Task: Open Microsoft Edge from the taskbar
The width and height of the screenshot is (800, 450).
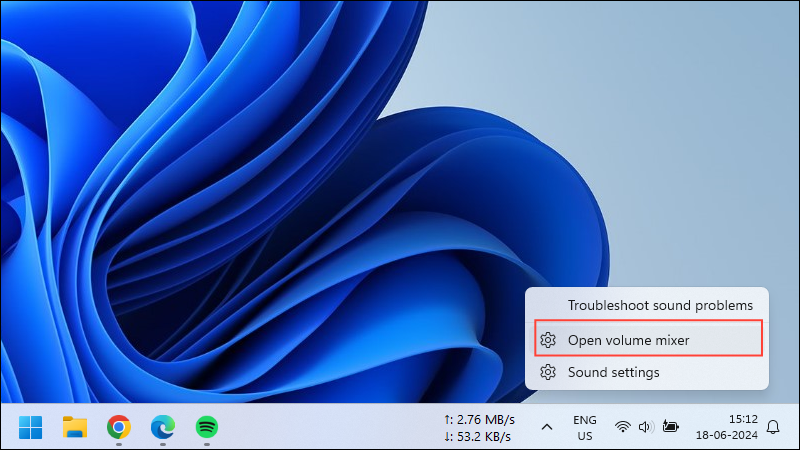Action: coord(163,427)
